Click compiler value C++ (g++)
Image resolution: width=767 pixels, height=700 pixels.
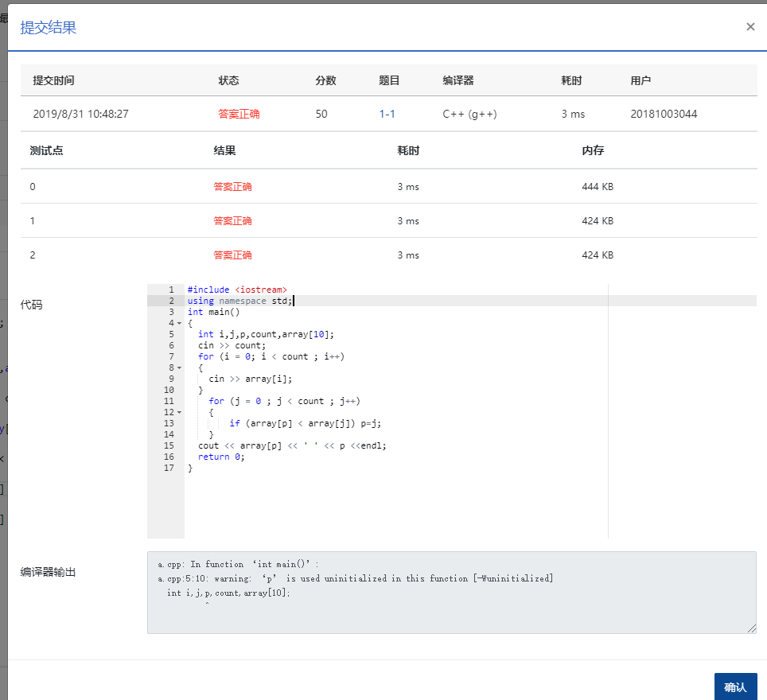pyautogui.click(x=469, y=114)
